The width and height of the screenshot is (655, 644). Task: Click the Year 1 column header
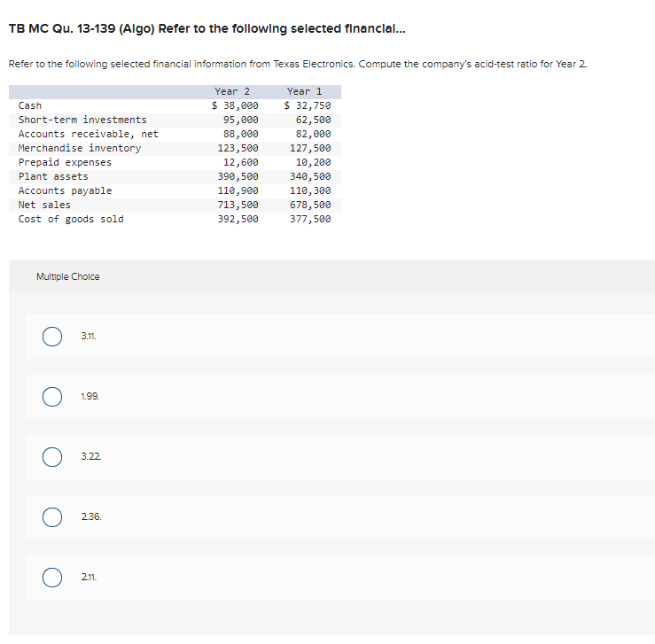[x=304, y=91]
